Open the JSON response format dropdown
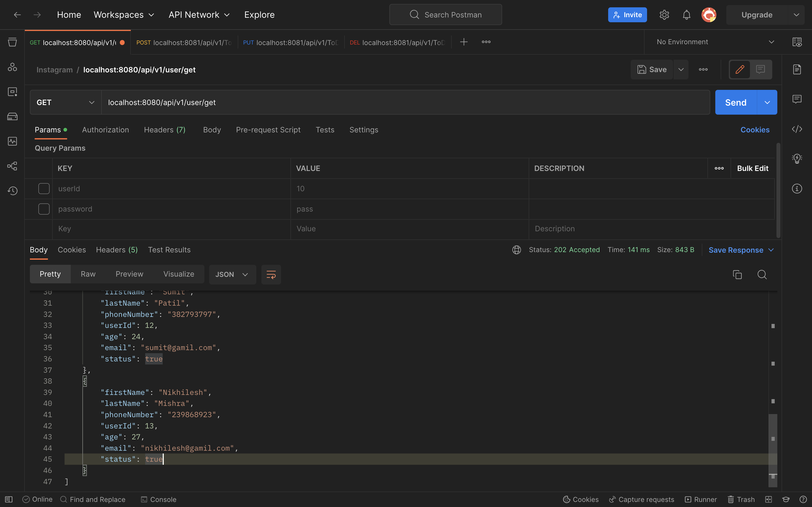This screenshot has height=507, width=812. [x=232, y=274]
